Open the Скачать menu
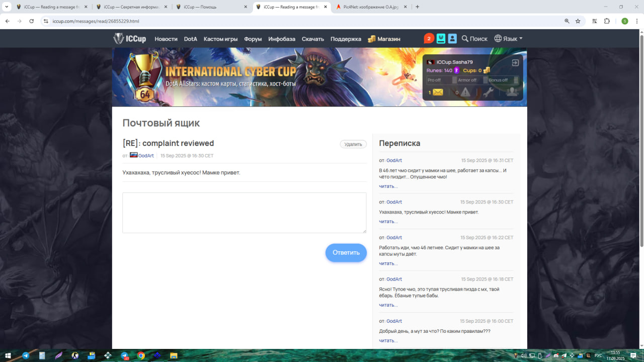This screenshot has width=644, height=362. pyautogui.click(x=313, y=39)
